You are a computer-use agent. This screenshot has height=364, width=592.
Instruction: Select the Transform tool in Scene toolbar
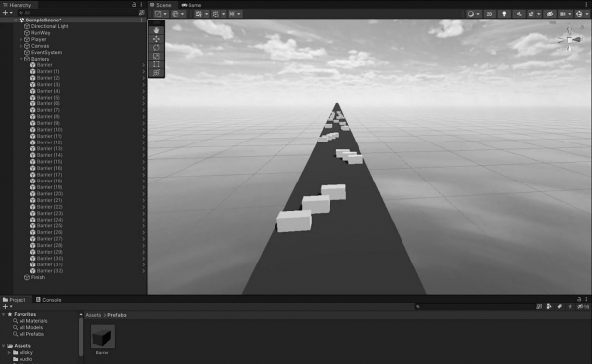(x=156, y=73)
